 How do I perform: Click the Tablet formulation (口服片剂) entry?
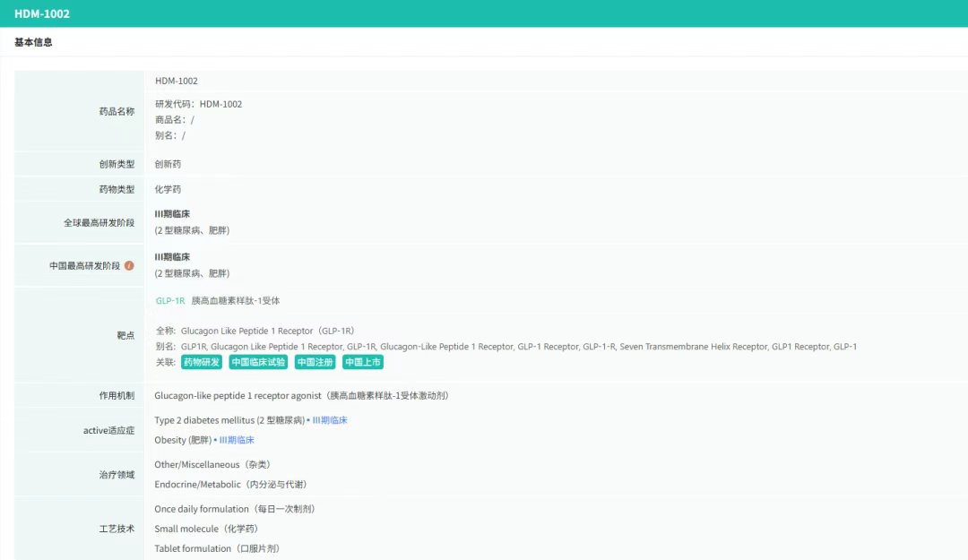click(x=216, y=548)
